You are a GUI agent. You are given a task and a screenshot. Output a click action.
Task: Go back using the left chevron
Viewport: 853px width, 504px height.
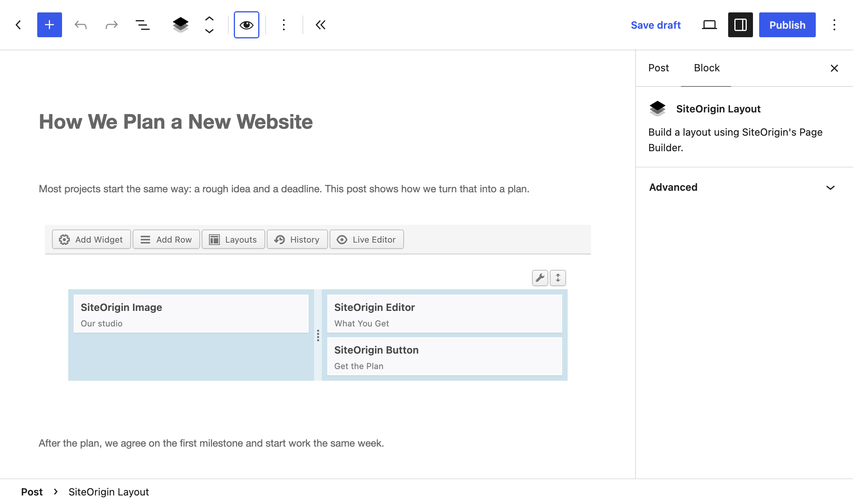(x=18, y=25)
